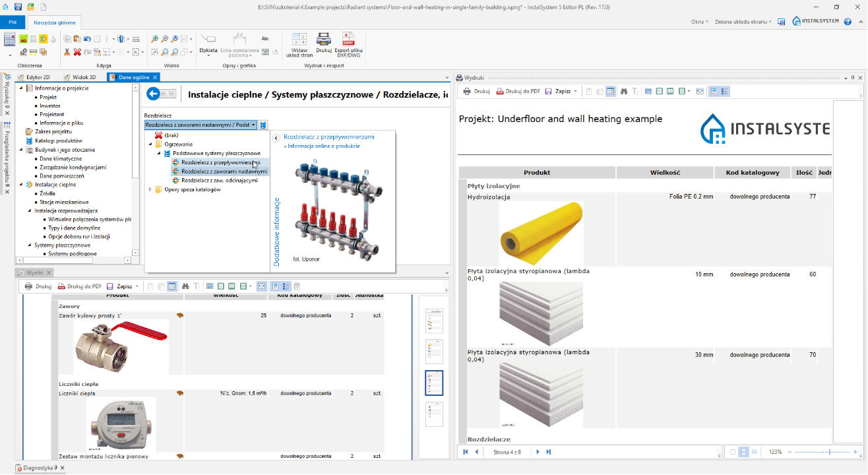Click Drukuj do PDF in Wyniki toolbar
The width and height of the screenshot is (868, 475).
pyautogui.click(x=79, y=286)
